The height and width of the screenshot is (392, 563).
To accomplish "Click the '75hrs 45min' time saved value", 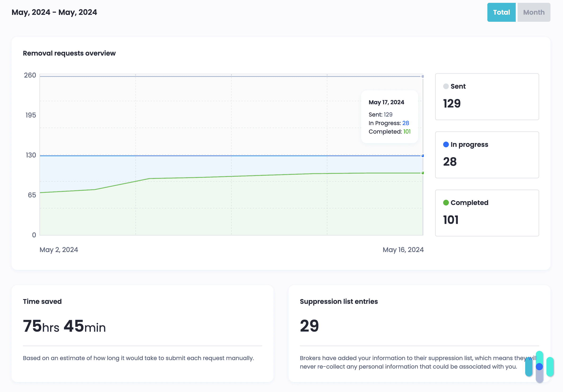I will tap(64, 326).
